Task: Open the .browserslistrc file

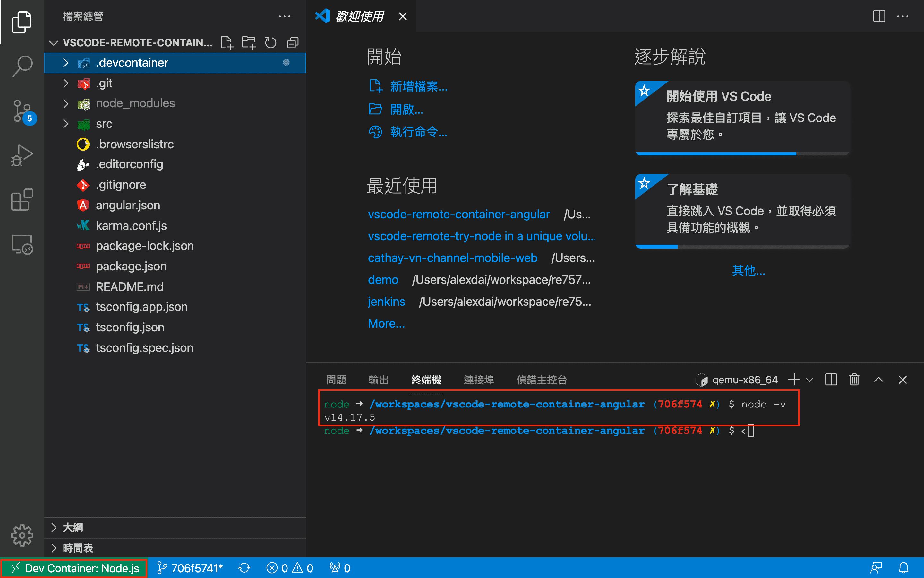Action: click(x=175, y=144)
